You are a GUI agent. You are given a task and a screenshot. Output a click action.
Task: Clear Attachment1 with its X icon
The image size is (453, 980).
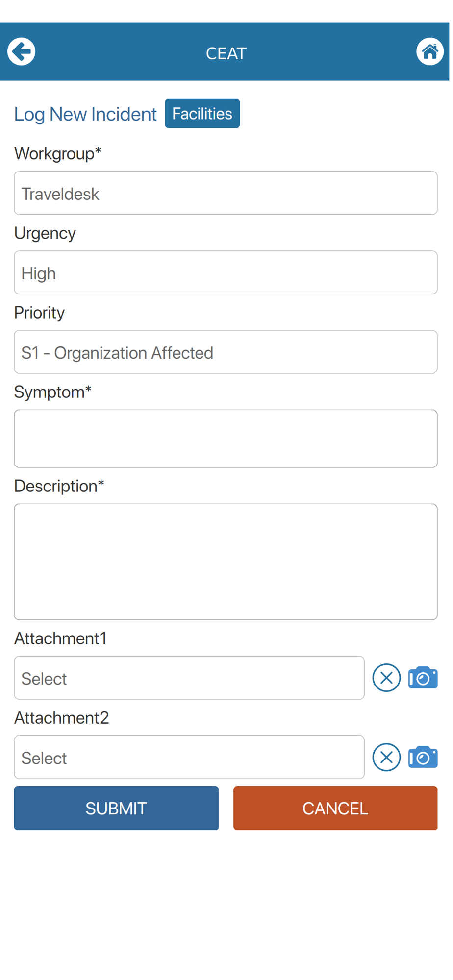[386, 678]
